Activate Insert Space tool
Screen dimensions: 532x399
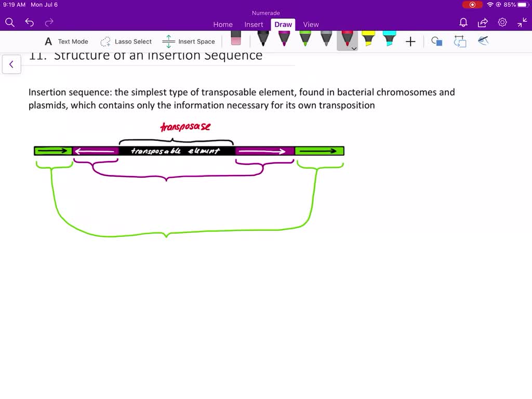(x=189, y=42)
